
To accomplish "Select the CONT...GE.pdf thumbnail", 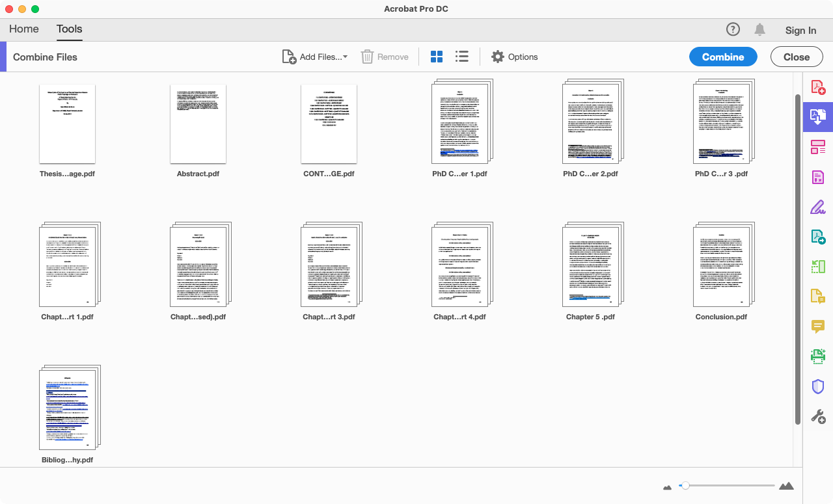I will pyautogui.click(x=329, y=124).
